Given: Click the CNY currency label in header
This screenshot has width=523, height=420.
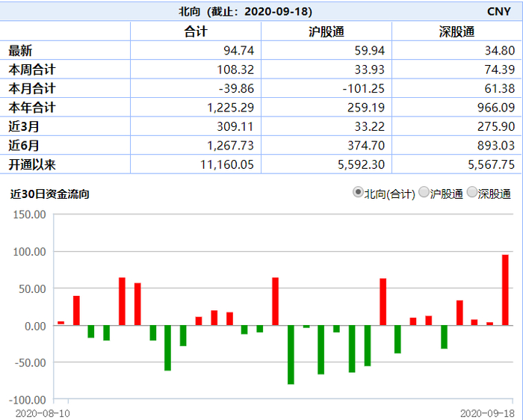Looking at the screenshot, I should (x=498, y=12).
